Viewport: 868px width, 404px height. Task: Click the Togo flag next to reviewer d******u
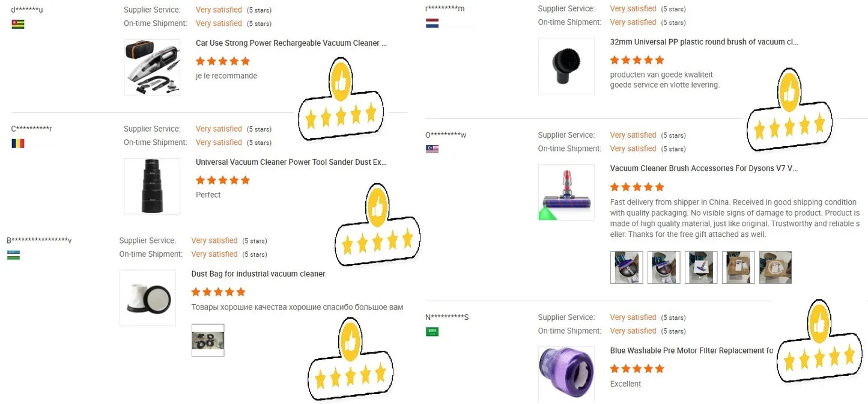[17, 25]
